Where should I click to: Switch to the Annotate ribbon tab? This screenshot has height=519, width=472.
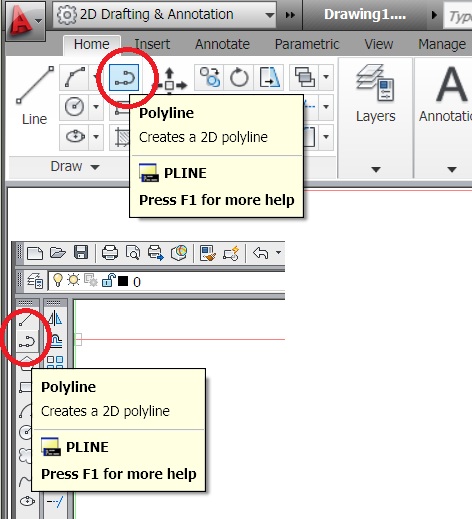pos(222,44)
